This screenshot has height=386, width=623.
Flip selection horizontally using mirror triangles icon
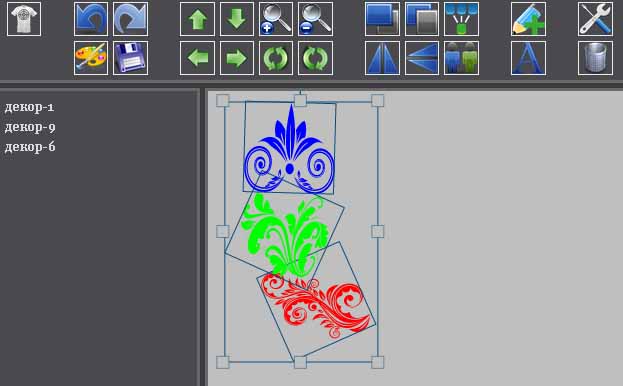(382, 58)
